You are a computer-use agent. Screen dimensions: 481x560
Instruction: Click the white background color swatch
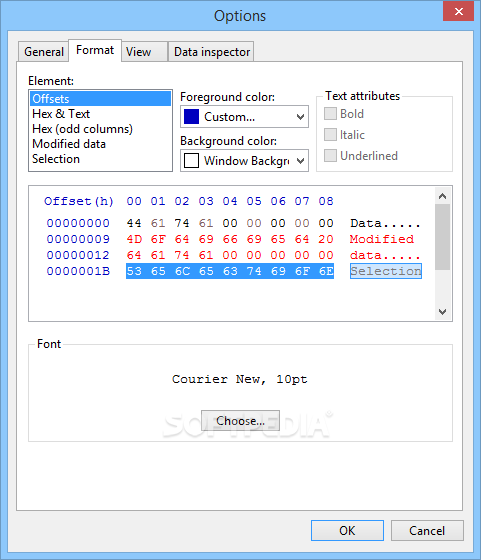tap(191, 161)
